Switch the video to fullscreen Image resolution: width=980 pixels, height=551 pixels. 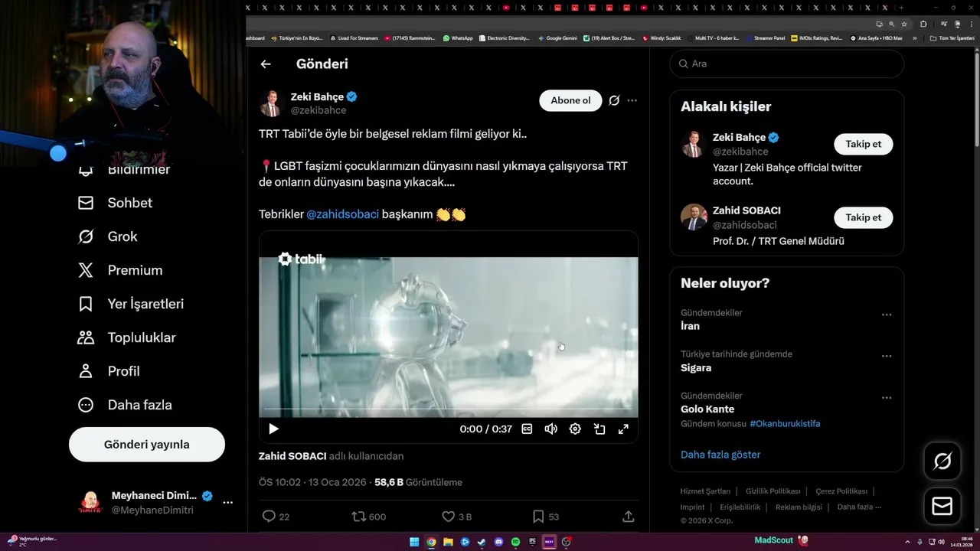tap(623, 429)
